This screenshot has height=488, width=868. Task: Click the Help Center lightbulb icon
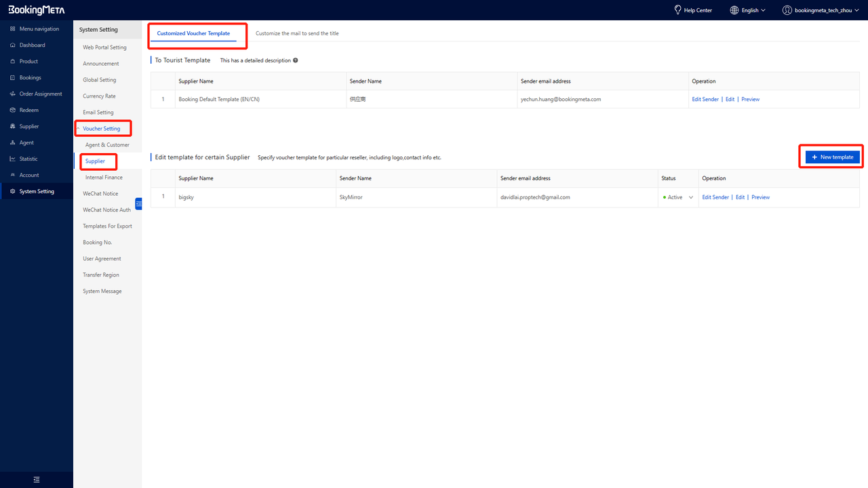click(x=677, y=10)
